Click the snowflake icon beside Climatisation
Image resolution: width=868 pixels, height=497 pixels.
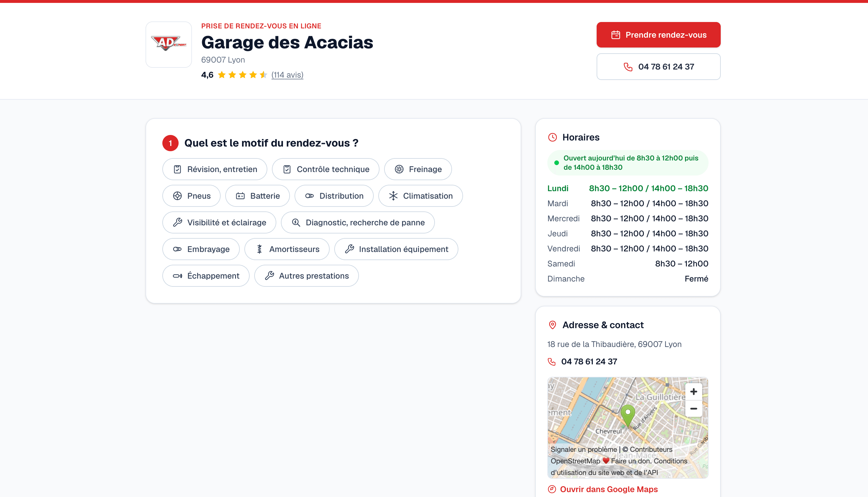click(x=393, y=196)
